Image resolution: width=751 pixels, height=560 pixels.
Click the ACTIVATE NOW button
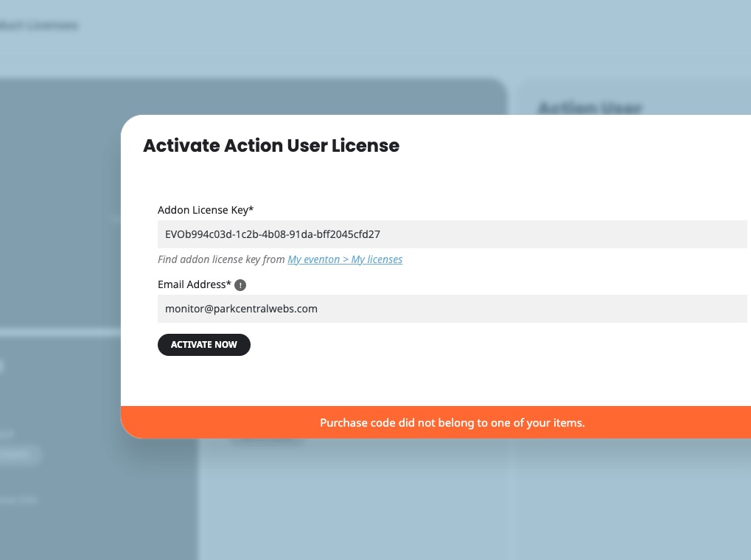(204, 344)
